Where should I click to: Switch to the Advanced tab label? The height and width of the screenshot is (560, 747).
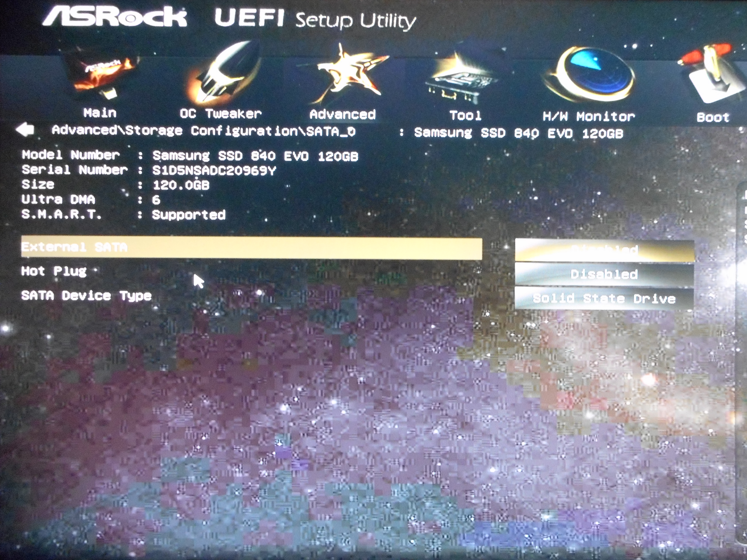coord(342,114)
